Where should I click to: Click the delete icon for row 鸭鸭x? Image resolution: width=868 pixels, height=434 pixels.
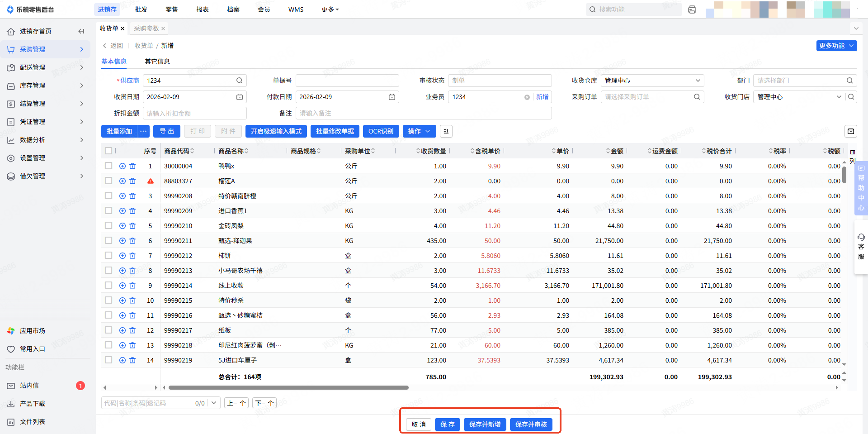pyautogui.click(x=132, y=166)
